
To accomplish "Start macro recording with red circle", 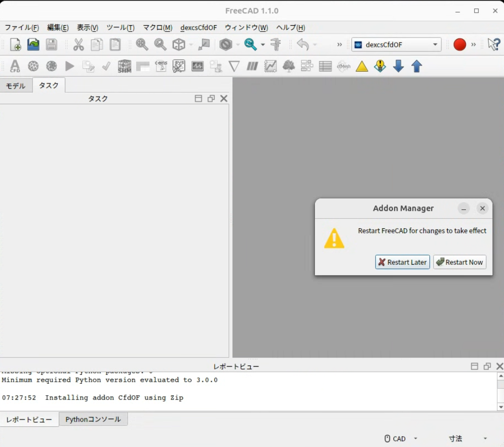I will point(460,44).
